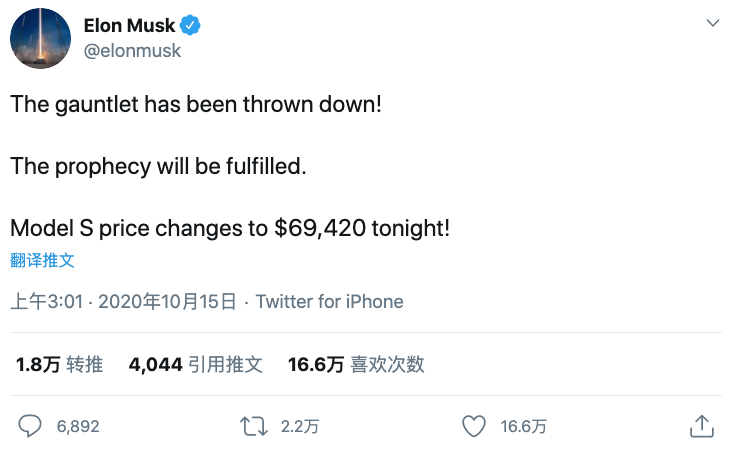Click Elon Musk's profile avatar
730x457 pixels.
40,39
